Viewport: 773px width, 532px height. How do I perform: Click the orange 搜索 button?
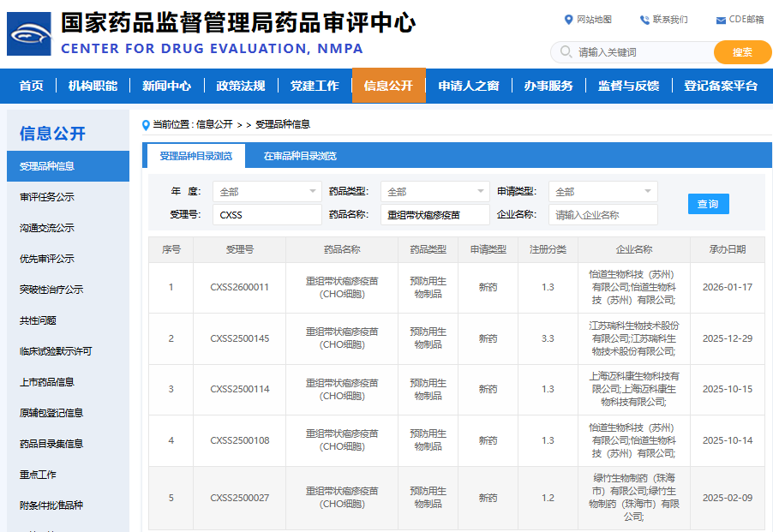pyautogui.click(x=742, y=52)
